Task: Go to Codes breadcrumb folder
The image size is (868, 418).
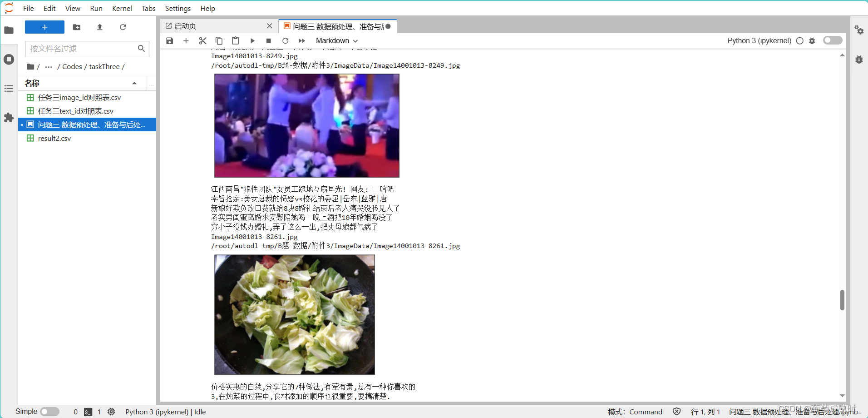Action: [72, 67]
